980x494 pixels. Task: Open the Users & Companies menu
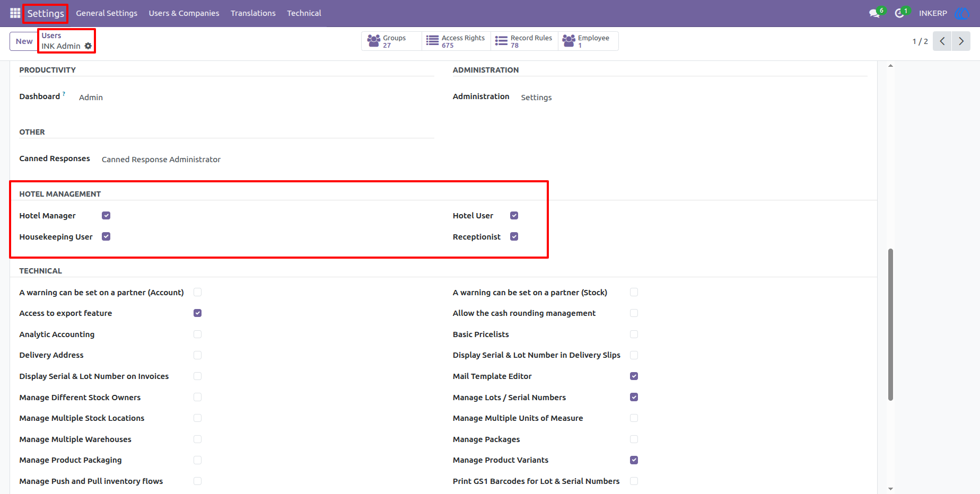(184, 13)
